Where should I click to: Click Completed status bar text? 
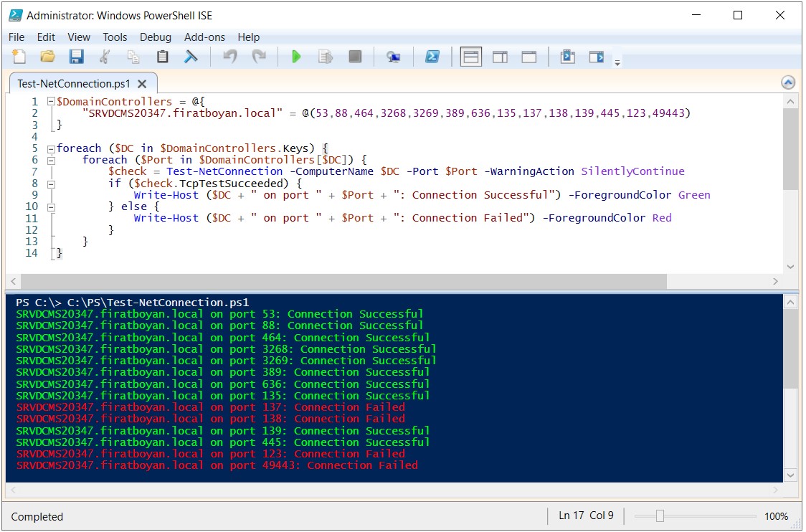tap(37, 516)
